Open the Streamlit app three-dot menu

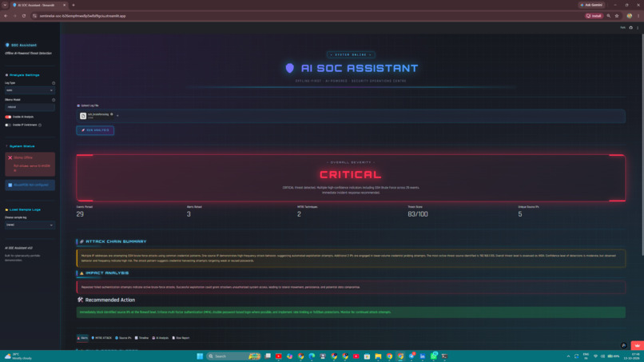click(x=638, y=27)
